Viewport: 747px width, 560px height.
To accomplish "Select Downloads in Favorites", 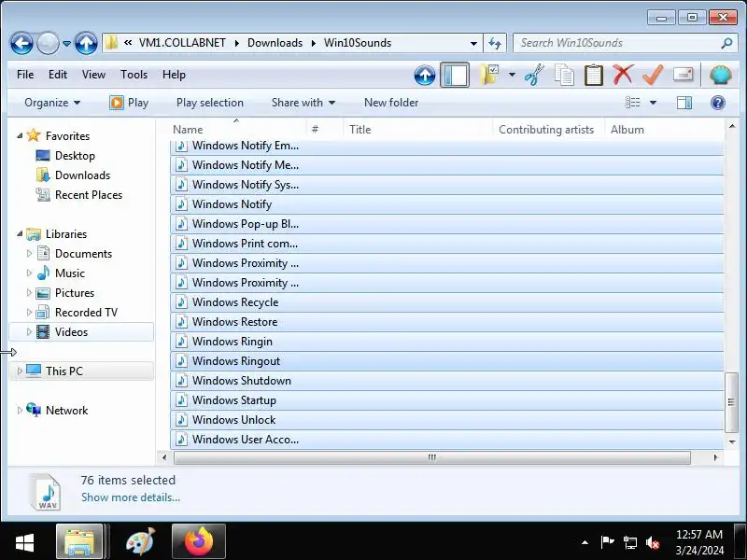I will click(x=82, y=175).
